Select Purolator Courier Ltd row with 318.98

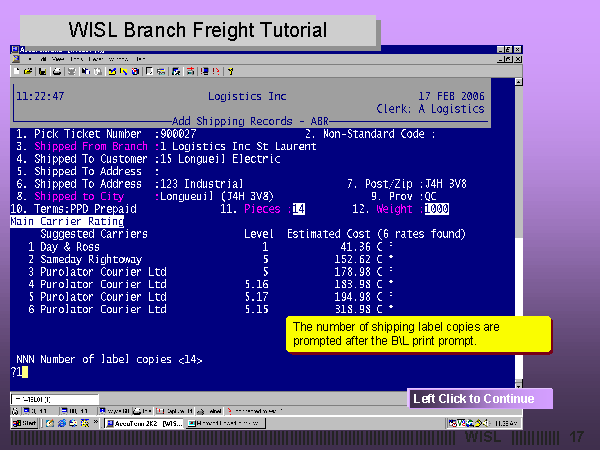tap(209, 309)
